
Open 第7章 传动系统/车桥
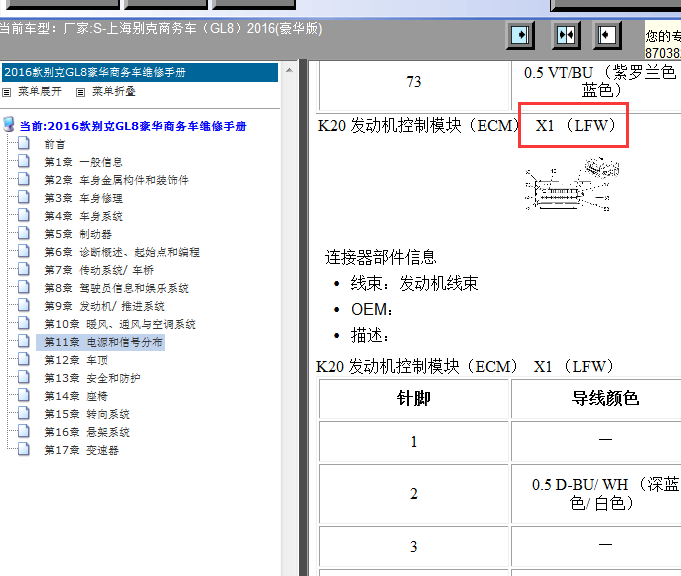coord(99,270)
